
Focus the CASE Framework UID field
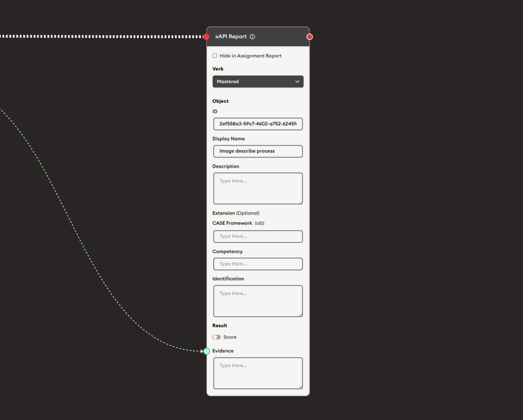[x=258, y=236]
